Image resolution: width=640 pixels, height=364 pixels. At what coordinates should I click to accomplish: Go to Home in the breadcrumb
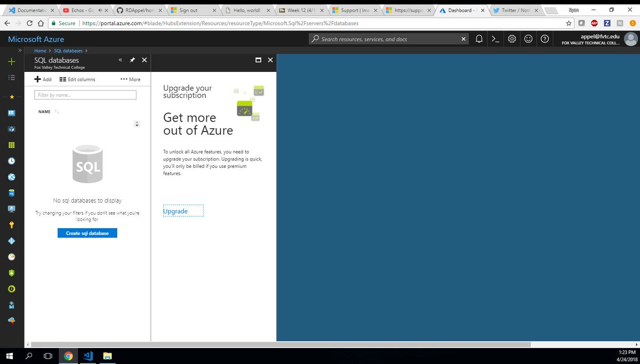(40, 51)
